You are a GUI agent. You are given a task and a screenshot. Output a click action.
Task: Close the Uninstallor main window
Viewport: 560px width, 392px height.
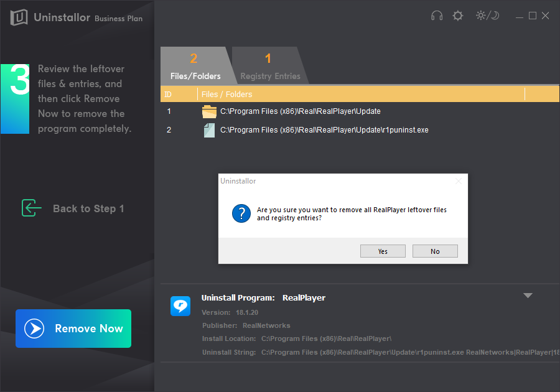click(x=545, y=16)
